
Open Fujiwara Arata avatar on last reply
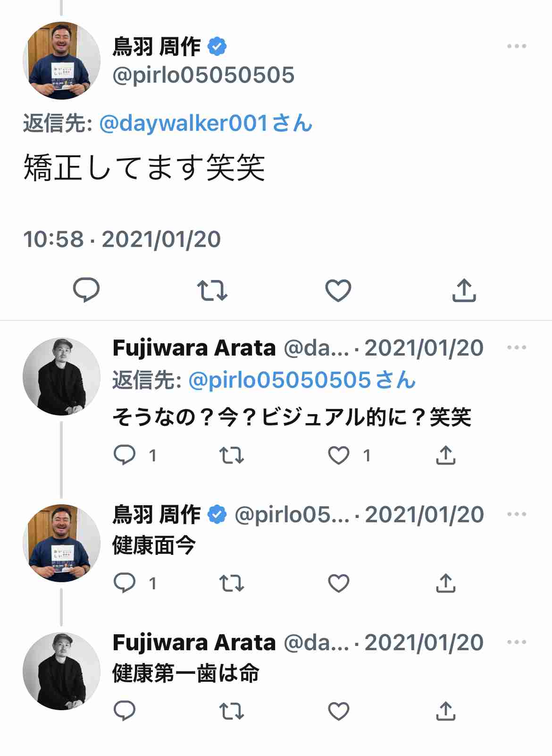pyautogui.click(x=61, y=671)
